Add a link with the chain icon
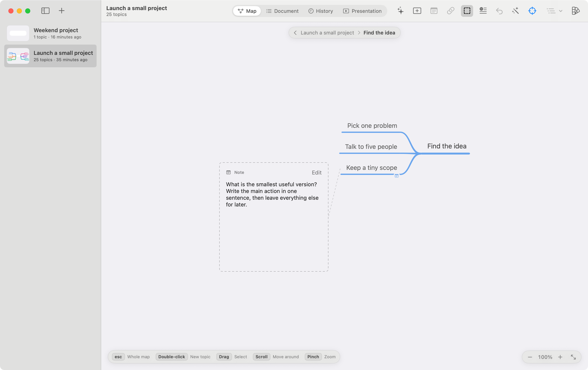This screenshot has width=588, height=370. pos(450,11)
